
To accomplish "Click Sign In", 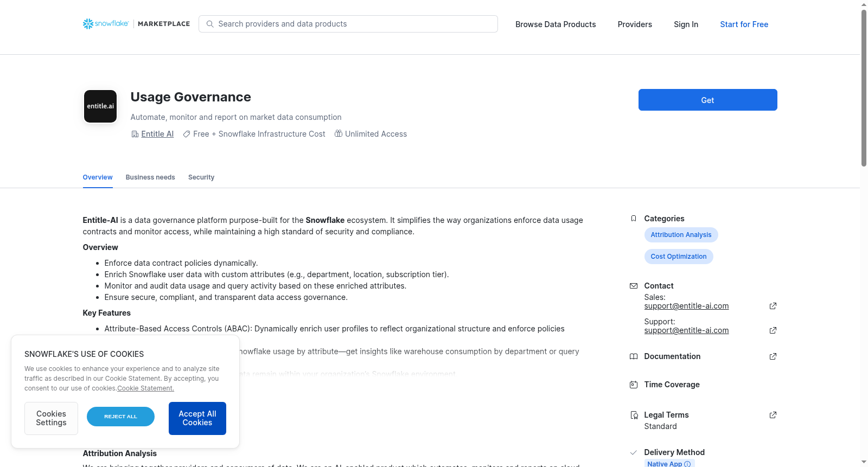I will [x=686, y=24].
